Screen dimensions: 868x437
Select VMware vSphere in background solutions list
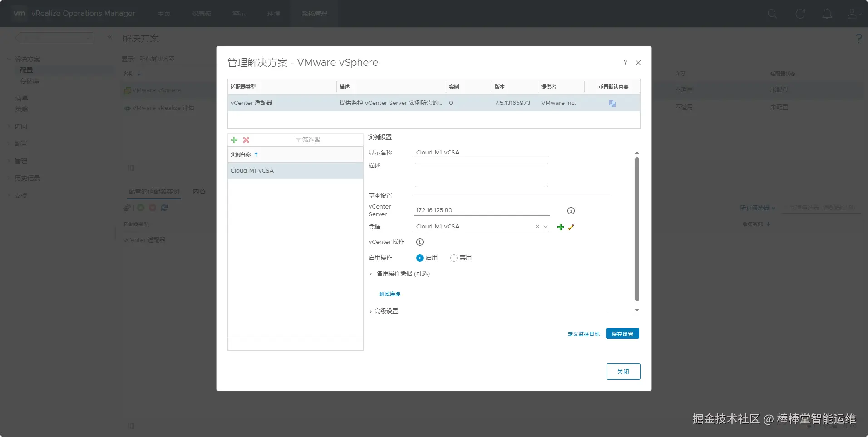157,90
